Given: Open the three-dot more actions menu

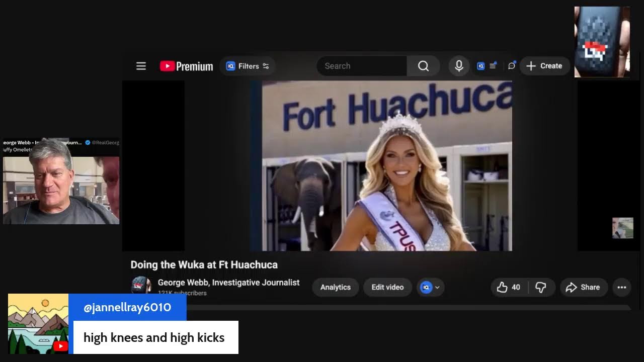Looking at the screenshot, I should (x=622, y=287).
